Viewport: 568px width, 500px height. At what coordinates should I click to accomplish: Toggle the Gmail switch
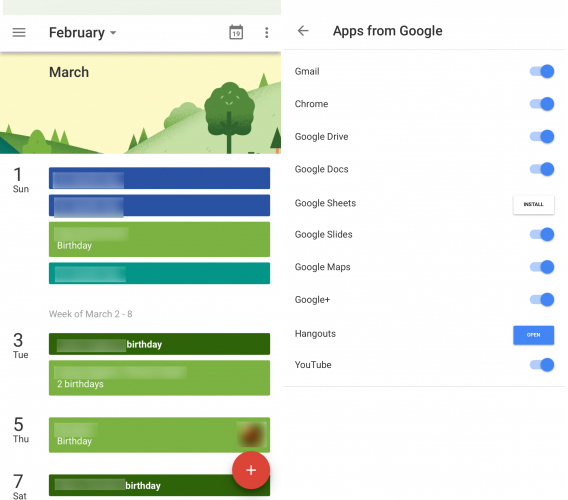(542, 71)
